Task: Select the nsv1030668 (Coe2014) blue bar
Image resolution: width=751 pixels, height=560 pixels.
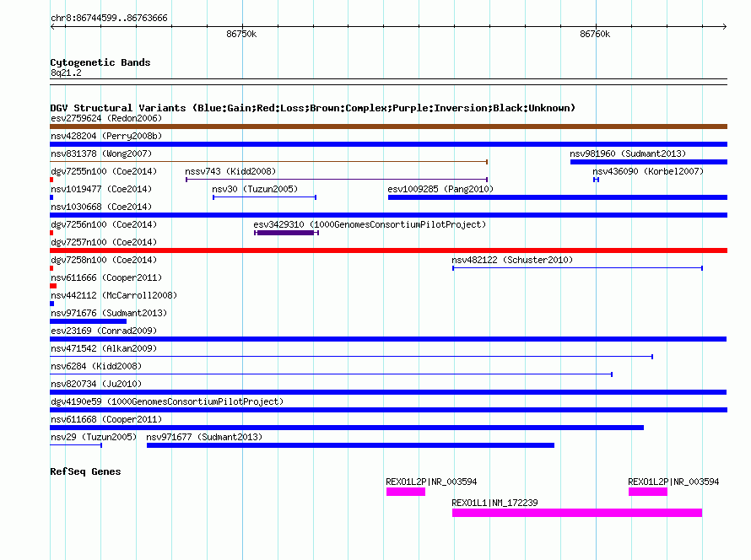Action: (x=388, y=215)
